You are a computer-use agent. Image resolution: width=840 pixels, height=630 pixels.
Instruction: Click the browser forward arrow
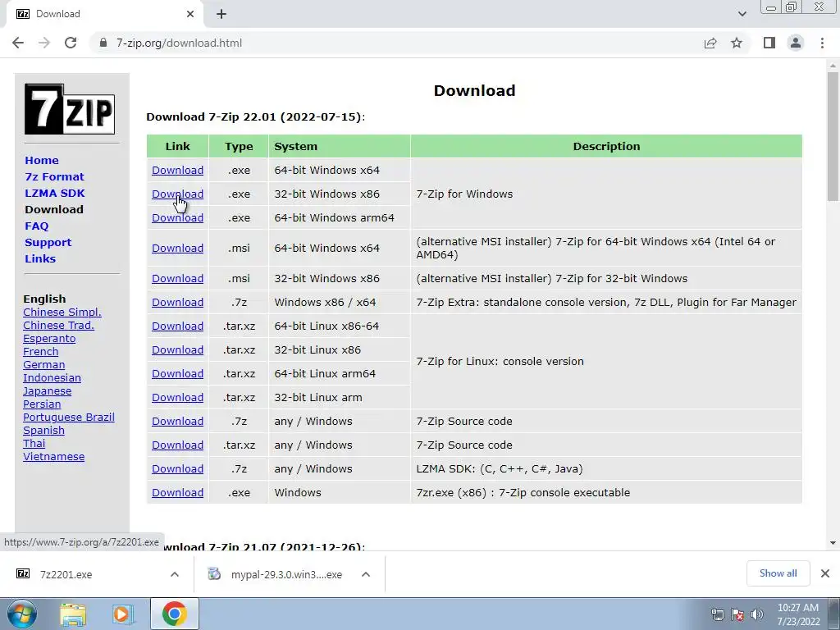(x=44, y=43)
